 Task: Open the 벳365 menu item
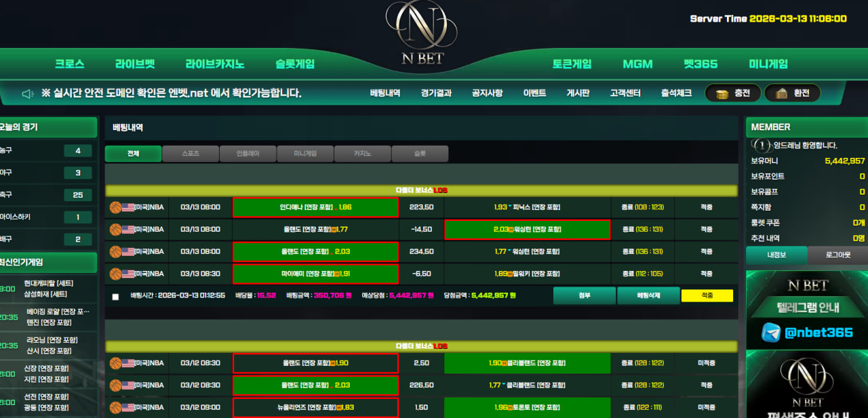tap(700, 64)
